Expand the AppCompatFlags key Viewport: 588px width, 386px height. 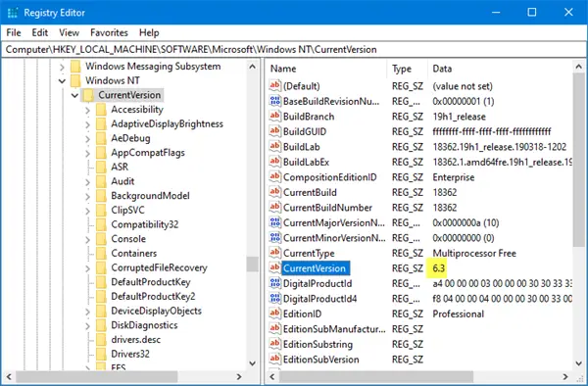(x=87, y=153)
